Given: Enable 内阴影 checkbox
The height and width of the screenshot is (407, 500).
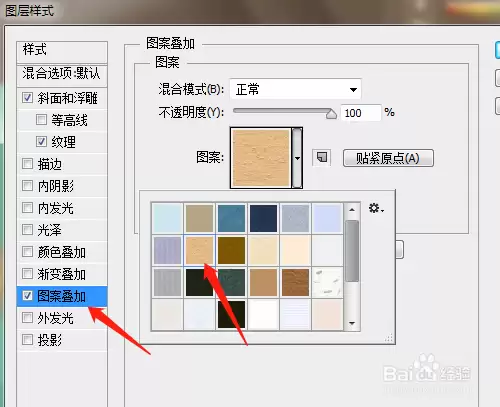Looking at the screenshot, I should [x=27, y=186].
